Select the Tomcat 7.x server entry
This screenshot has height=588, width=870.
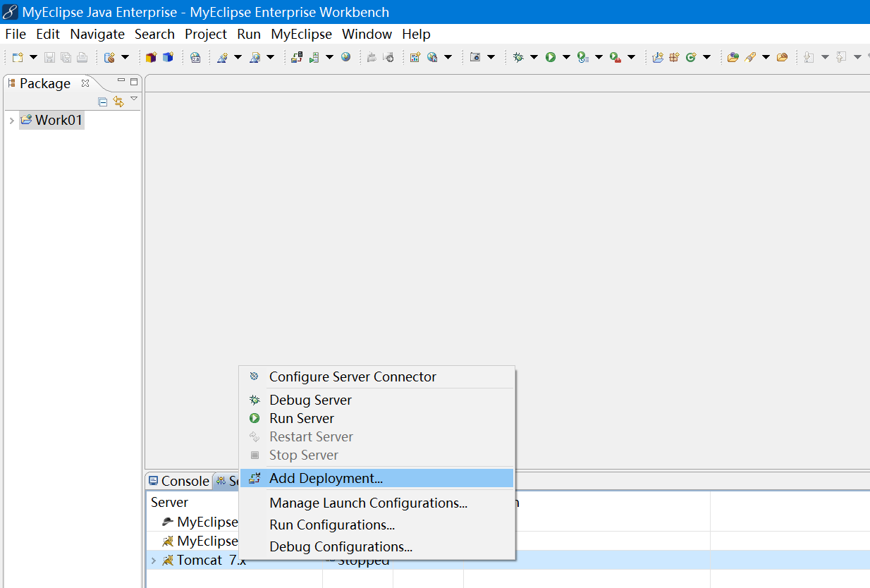[x=212, y=561]
